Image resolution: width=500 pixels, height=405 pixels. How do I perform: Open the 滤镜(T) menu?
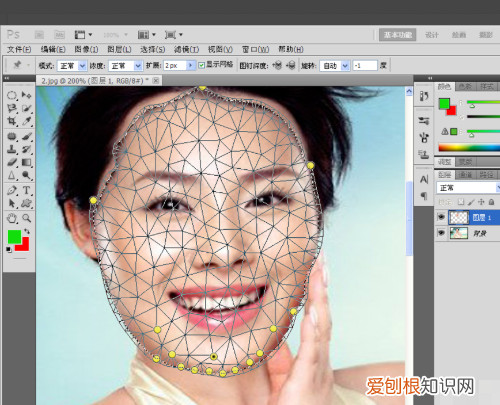point(186,49)
